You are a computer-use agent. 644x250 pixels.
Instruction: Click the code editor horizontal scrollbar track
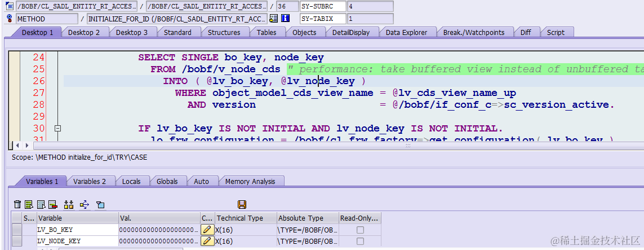339,146
